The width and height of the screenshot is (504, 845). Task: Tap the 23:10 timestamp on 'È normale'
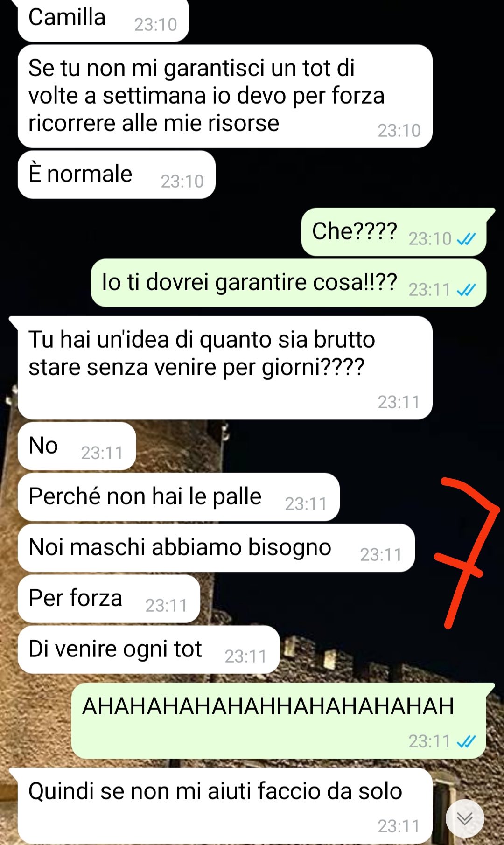[x=182, y=182]
